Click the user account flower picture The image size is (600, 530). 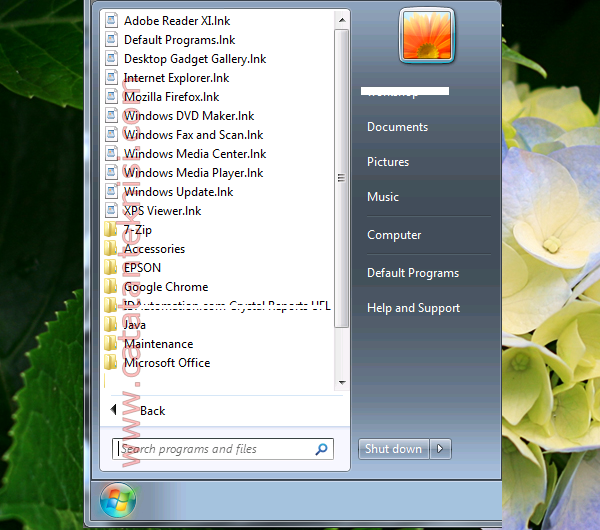click(427, 36)
